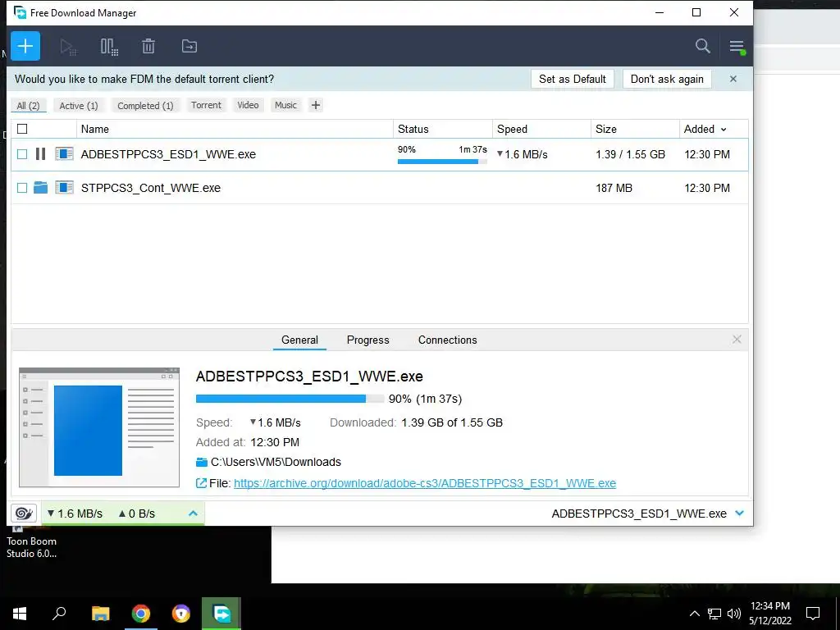The height and width of the screenshot is (630, 840).
Task: Select the Torrent filter tab
Action: 206,105
